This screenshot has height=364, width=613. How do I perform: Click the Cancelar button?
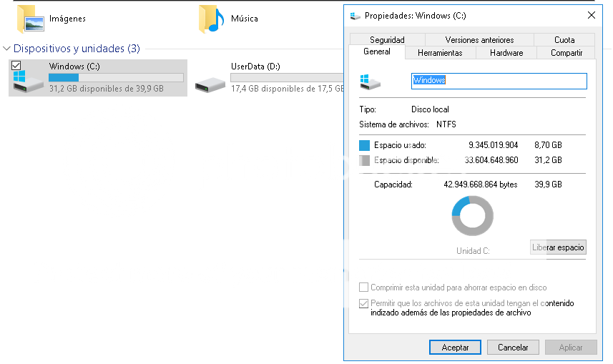[x=513, y=348]
